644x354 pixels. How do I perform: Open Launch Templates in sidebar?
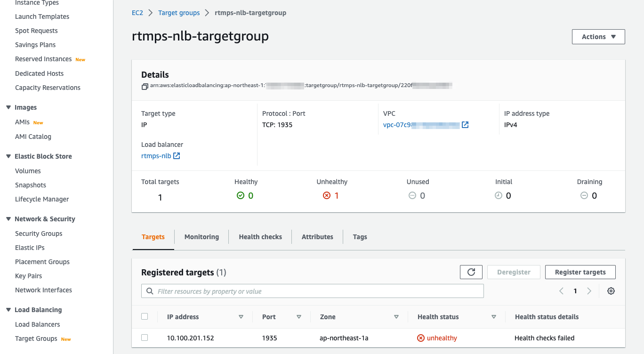tap(42, 16)
